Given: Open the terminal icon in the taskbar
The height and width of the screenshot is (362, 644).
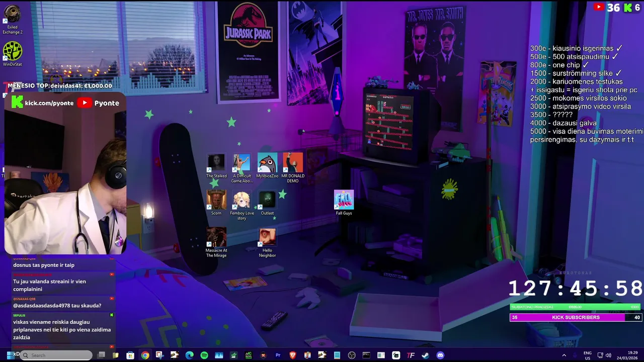Looking at the screenshot, I should pos(366,355).
